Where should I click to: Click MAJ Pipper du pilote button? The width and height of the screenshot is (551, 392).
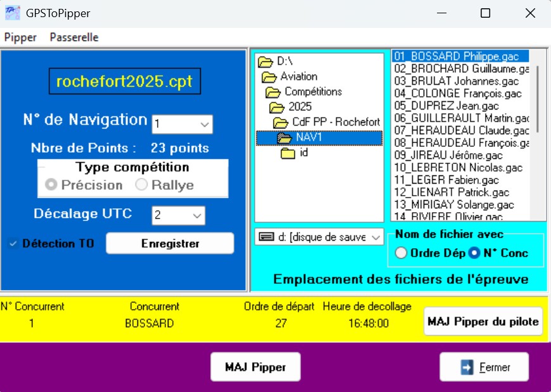(x=483, y=321)
